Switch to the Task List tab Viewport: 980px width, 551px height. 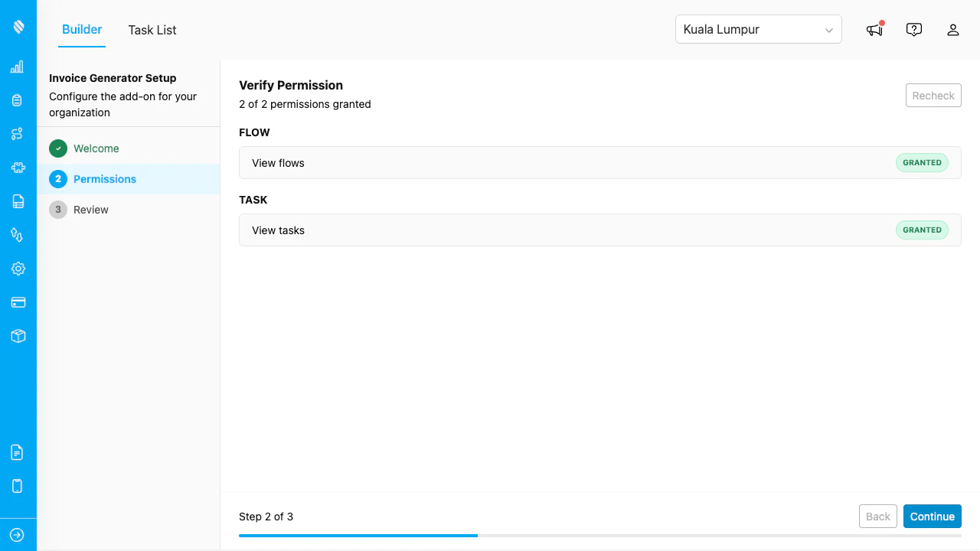pos(152,30)
